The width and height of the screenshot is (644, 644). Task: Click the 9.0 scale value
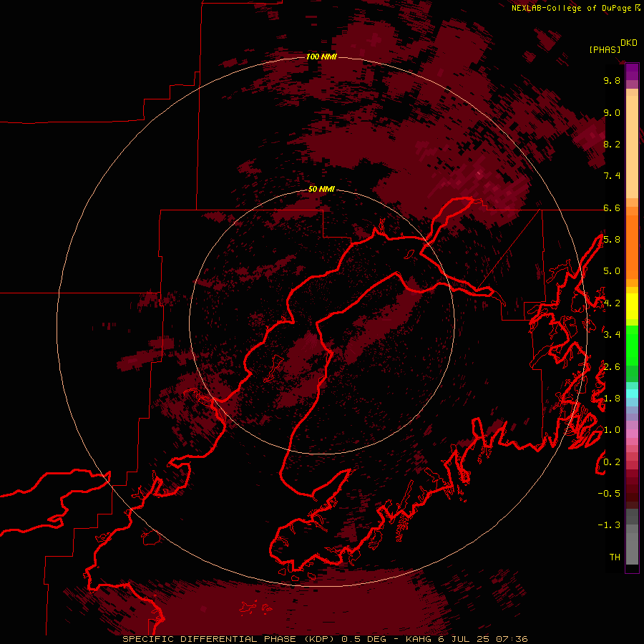tap(612, 112)
